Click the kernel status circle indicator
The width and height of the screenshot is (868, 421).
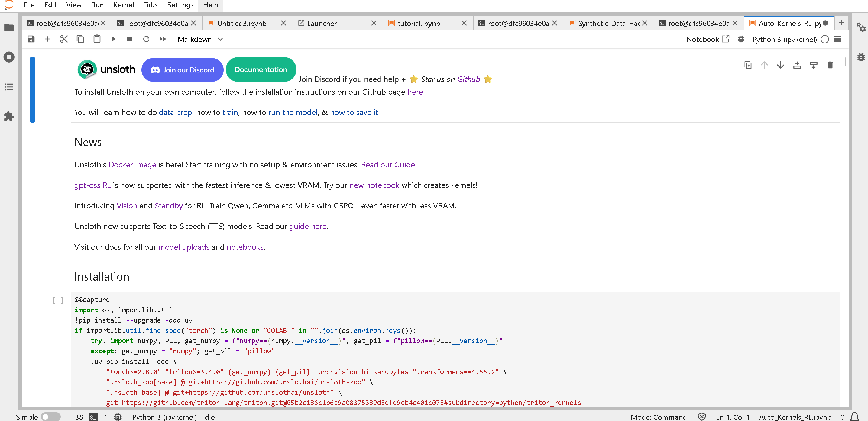click(824, 39)
